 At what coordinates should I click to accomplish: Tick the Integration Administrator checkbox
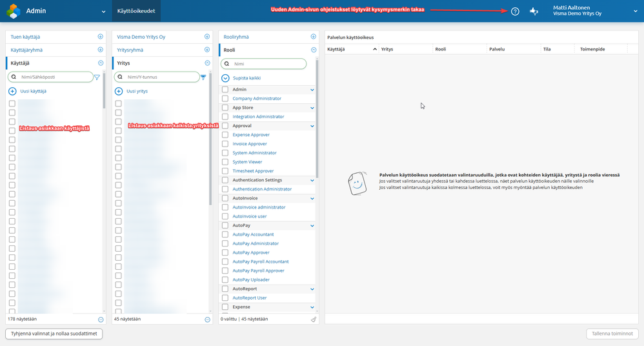(x=225, y=116)
